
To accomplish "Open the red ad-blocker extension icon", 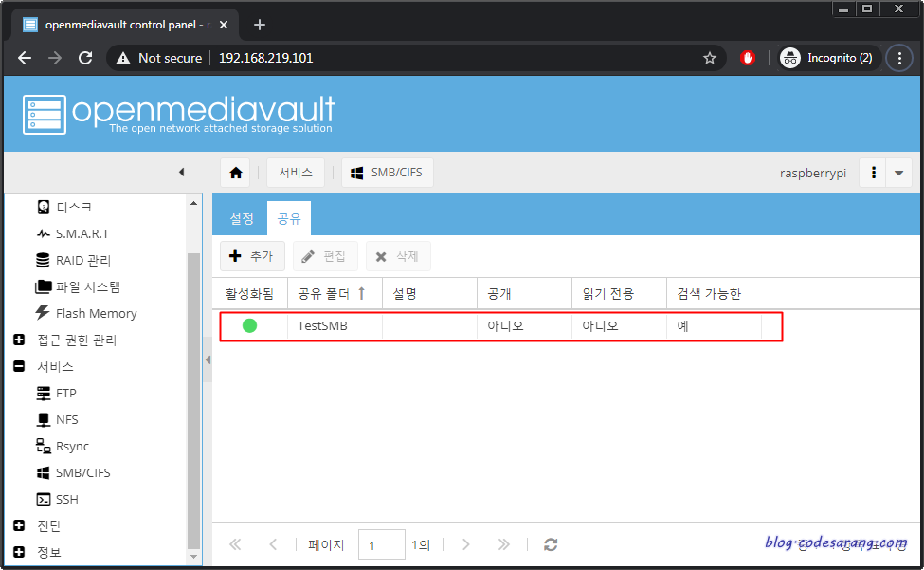I will 747,58.
